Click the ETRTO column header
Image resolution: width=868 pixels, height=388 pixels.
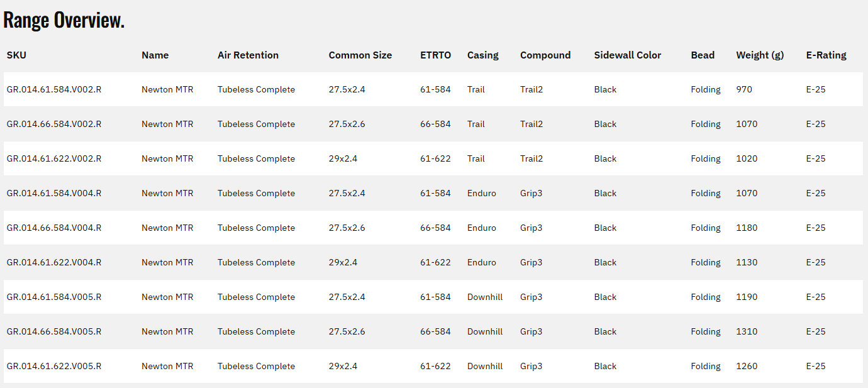click(x=435, y=55)
